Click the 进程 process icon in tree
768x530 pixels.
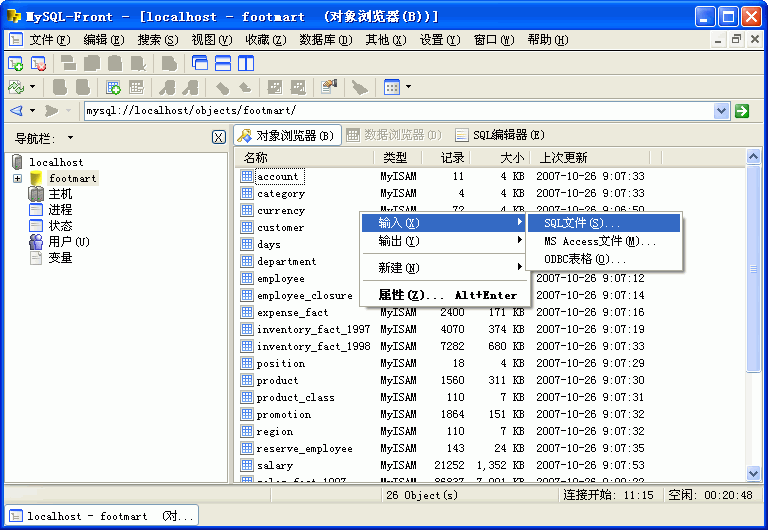point(36,210)
